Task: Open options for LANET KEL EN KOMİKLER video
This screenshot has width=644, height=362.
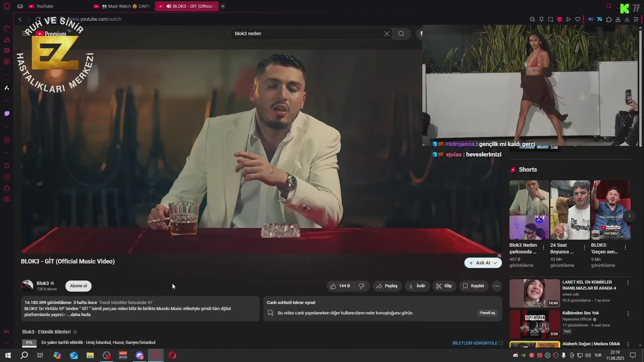Action: click(628, 283)
